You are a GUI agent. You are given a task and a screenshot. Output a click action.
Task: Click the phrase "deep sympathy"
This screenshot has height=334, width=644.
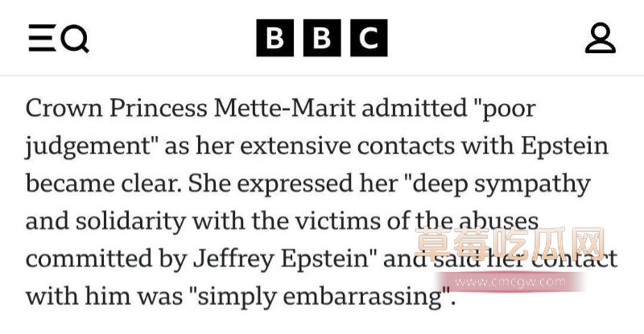[x=504, y=183]
